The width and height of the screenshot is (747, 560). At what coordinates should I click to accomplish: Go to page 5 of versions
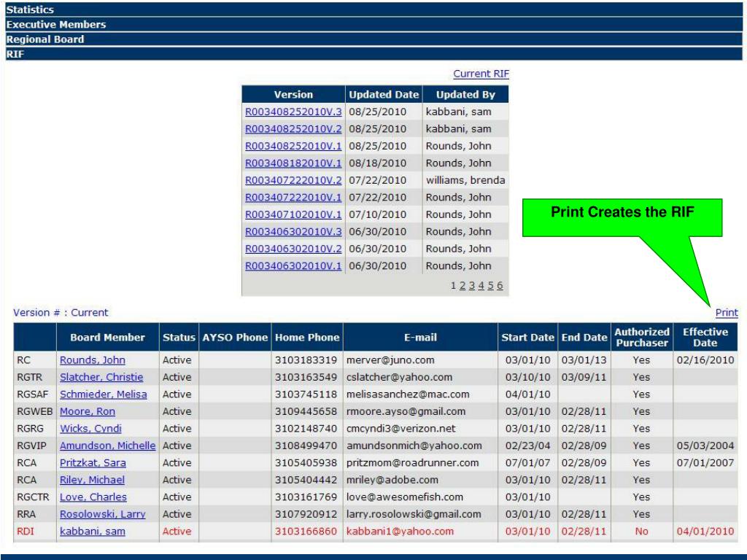(x=490, y=286)
